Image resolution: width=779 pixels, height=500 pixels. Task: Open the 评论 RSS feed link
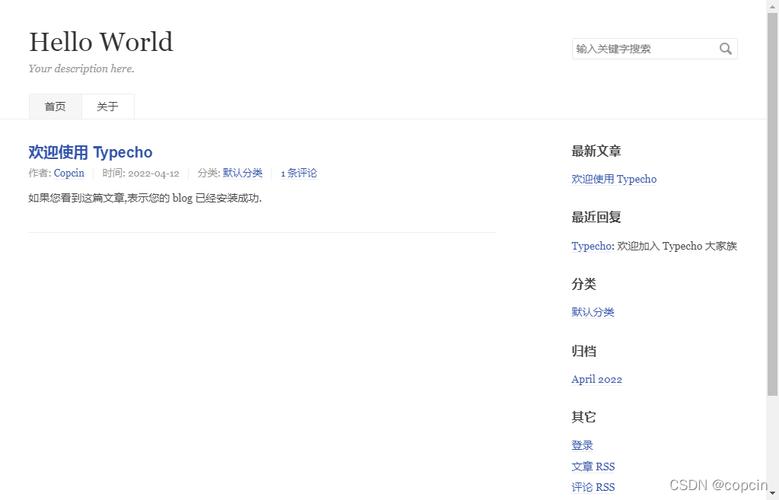pyautogui.click(x=593, y=487)
